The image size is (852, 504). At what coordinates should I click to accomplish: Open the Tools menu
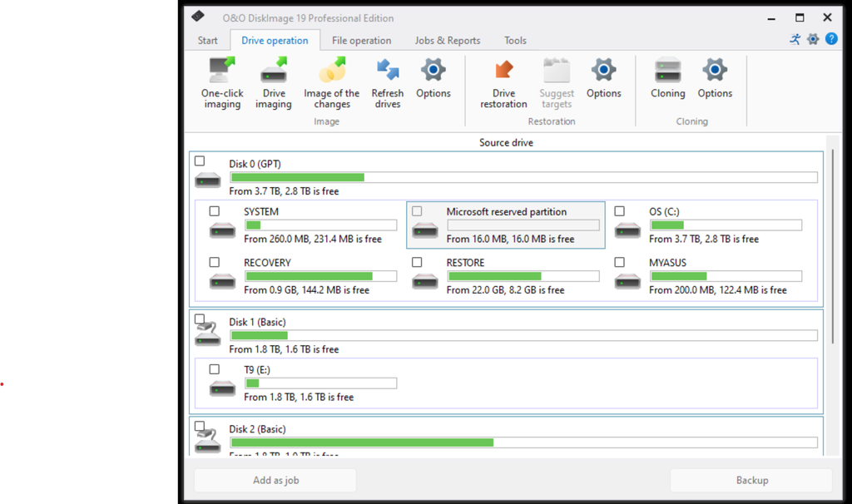(514, 40)
